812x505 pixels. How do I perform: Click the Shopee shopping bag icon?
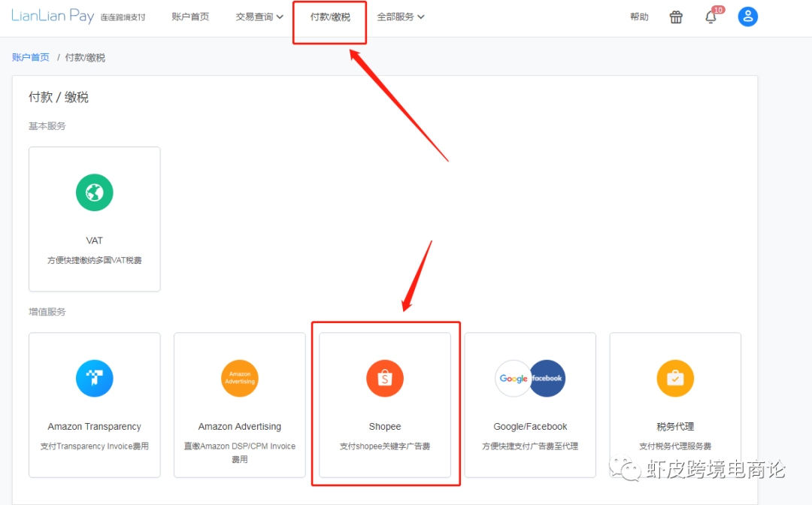(x=385, y=378)
